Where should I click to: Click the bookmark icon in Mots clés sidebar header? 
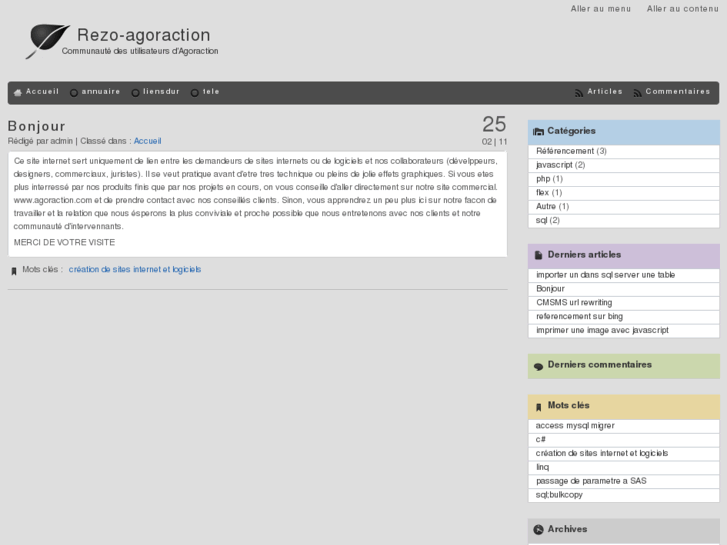pos(538,407)
